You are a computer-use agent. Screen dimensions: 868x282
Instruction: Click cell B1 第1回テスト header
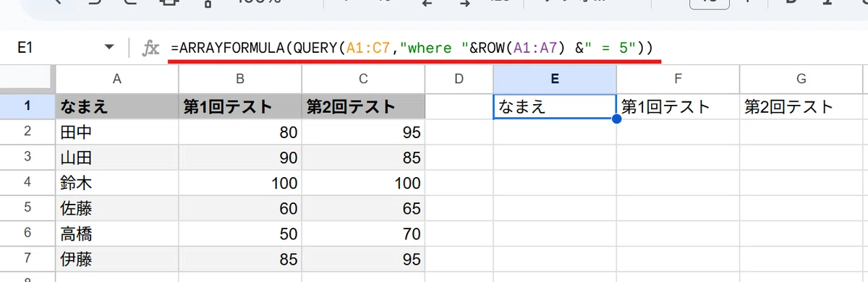(x=240, y=107)
